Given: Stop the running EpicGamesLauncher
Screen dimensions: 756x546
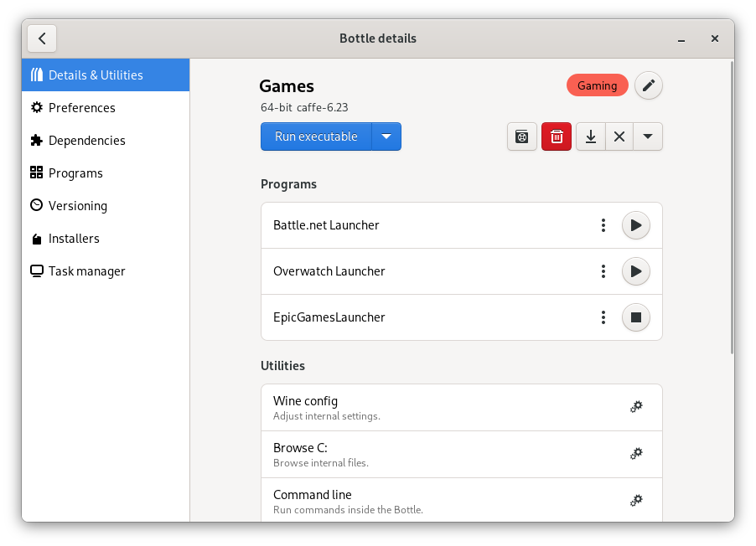Looking at the screenshot, I should tap(635, 317).
